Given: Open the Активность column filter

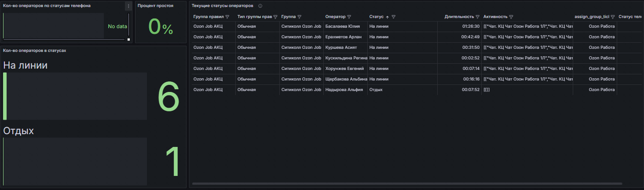Looking at the screenshot, I should (511, 17).
